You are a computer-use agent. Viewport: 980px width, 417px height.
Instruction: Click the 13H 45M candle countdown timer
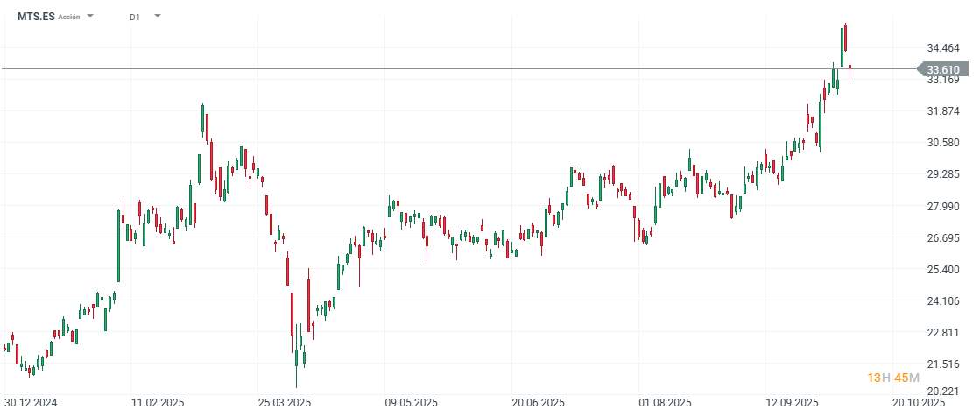pos(893,378)
